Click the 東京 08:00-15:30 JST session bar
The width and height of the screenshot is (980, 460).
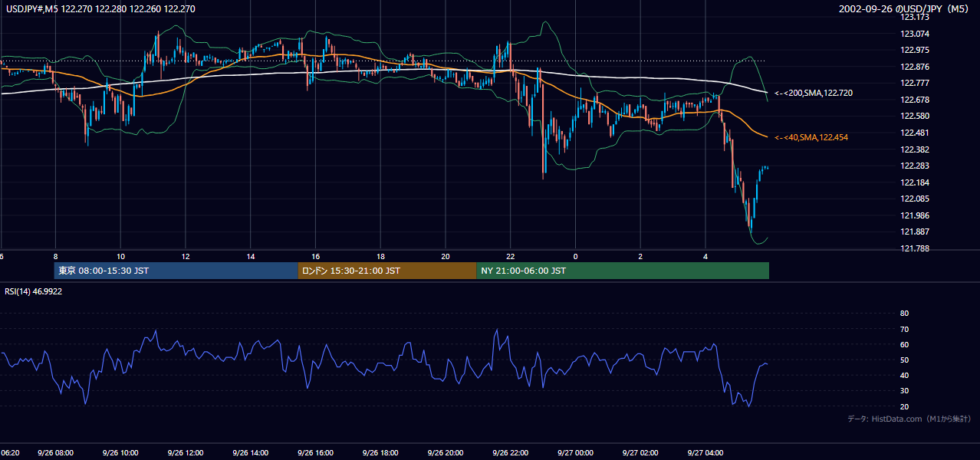point(176,271)
